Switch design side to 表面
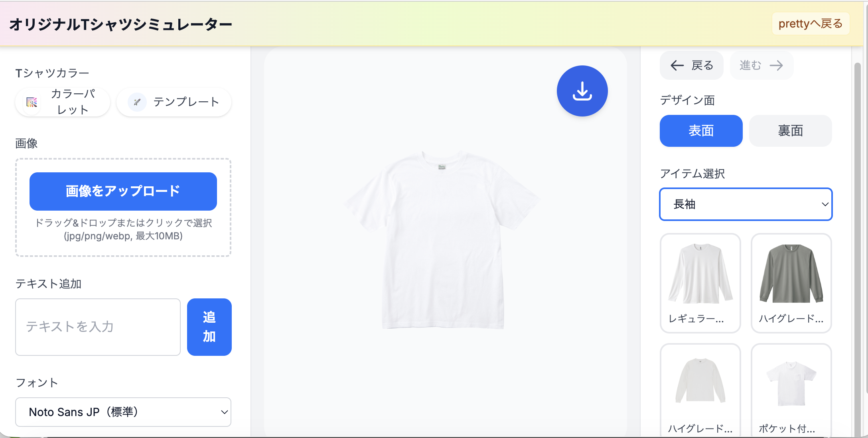 coord(701,131)
